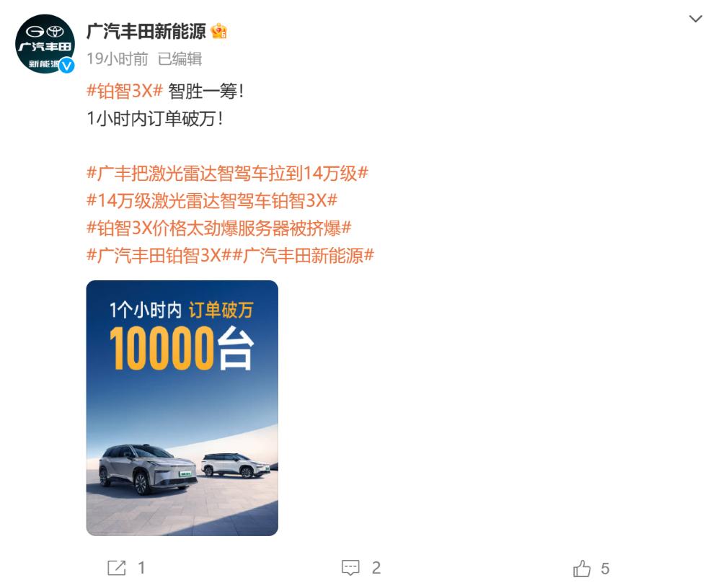Viewport: 721px width, 588px height.
Task: View the 10000台 order poster image
Action: 182,408
